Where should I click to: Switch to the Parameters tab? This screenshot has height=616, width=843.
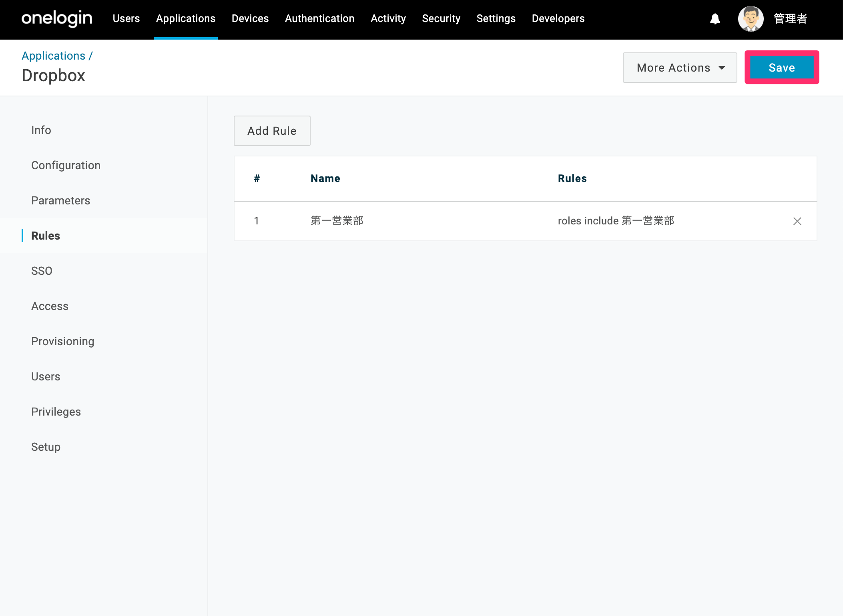point(61,200)
